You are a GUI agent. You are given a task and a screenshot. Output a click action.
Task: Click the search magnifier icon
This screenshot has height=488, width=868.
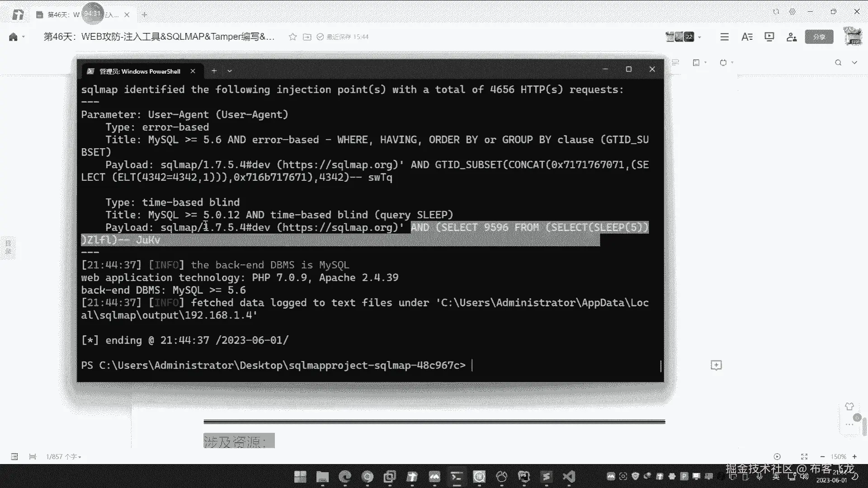(838, 63)
